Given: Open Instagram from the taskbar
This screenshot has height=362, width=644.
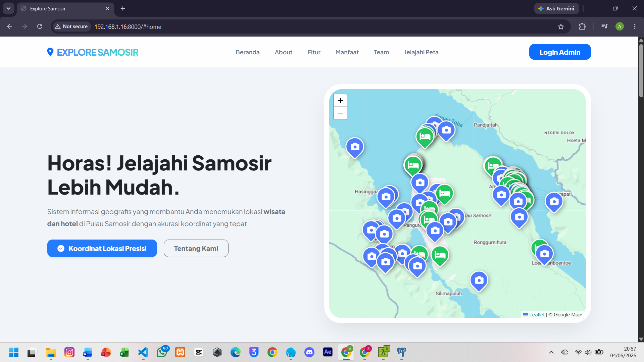Looking at the screenshot, I should coord(69,352).
